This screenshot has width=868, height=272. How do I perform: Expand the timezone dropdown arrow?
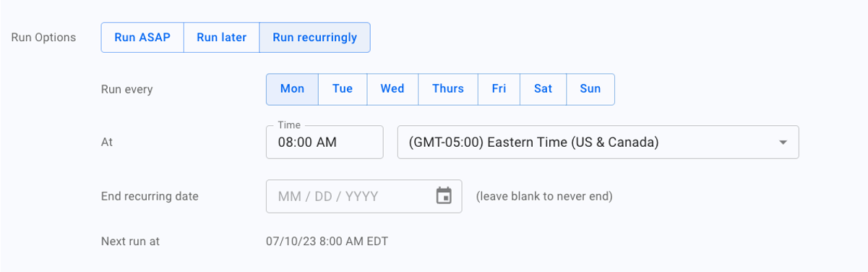(x=783, y=143)
